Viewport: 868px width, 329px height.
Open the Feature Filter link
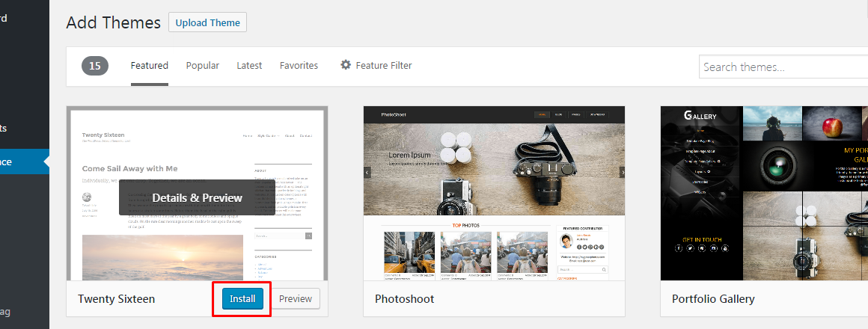(x=384, y=65)
